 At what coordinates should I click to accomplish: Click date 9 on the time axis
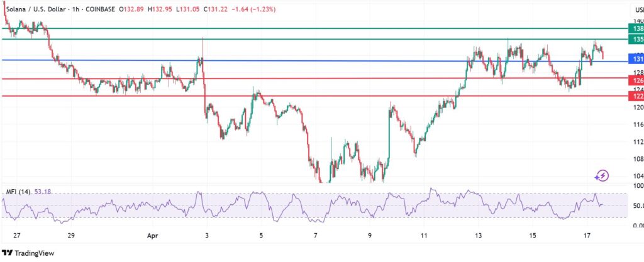click(x=370, y=236)
